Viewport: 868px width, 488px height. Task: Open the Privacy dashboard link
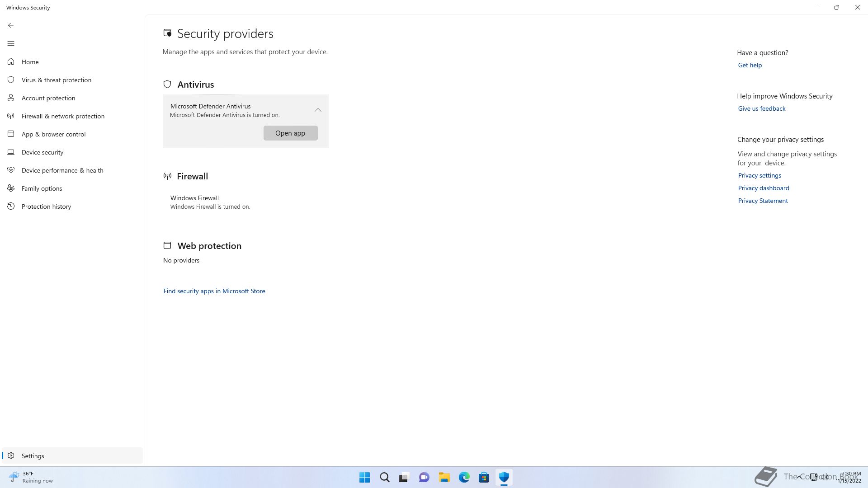click(x=763, y=188)
